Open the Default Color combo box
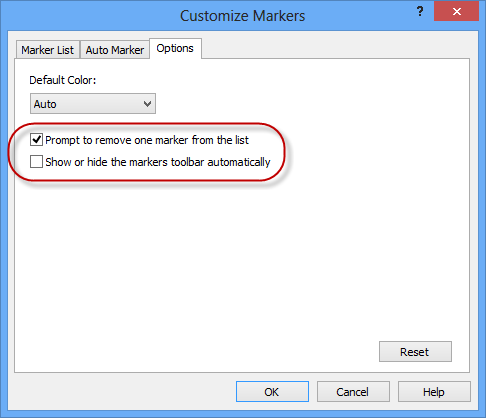486x418 pixels. 93,104
